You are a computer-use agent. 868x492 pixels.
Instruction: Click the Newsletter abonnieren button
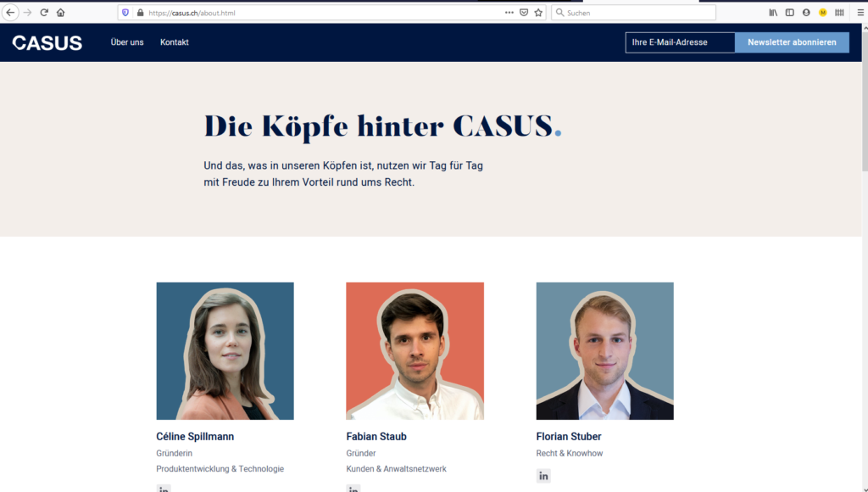tap(792, 42)
